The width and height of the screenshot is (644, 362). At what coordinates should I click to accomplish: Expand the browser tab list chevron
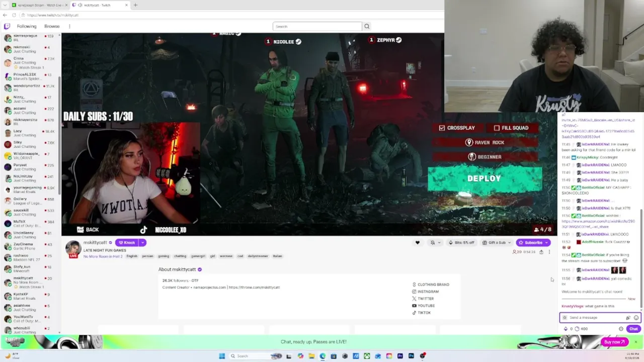(4, 5)
